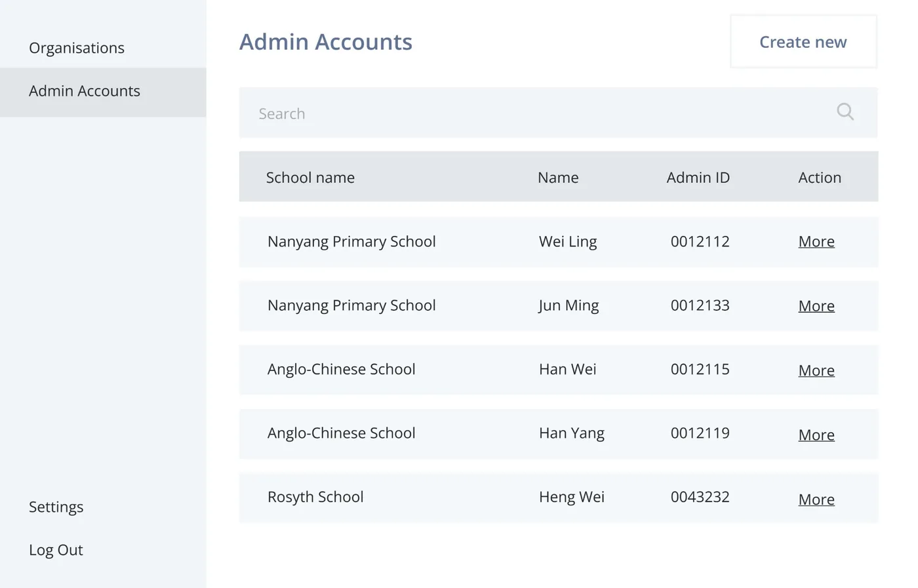Click the School name column header
The height and width of the screenshot is (588, 918).
coord(310,178)
